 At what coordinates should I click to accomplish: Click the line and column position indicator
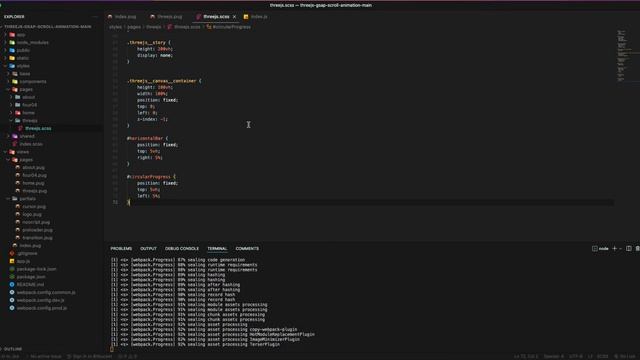[x=526, y=356]
